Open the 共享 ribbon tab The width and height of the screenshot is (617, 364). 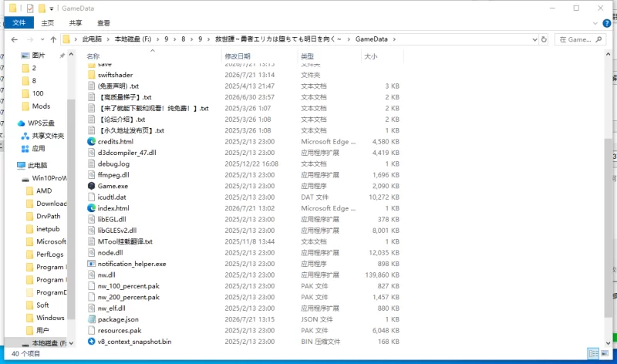(x=76, y=23)
